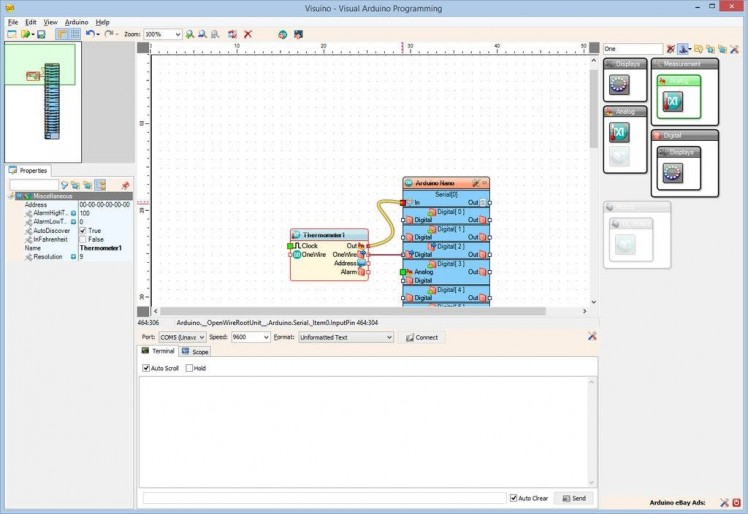Toggle the Auto Scroll checkbox
Screen dimensions: 748x514
pos(147,368)
